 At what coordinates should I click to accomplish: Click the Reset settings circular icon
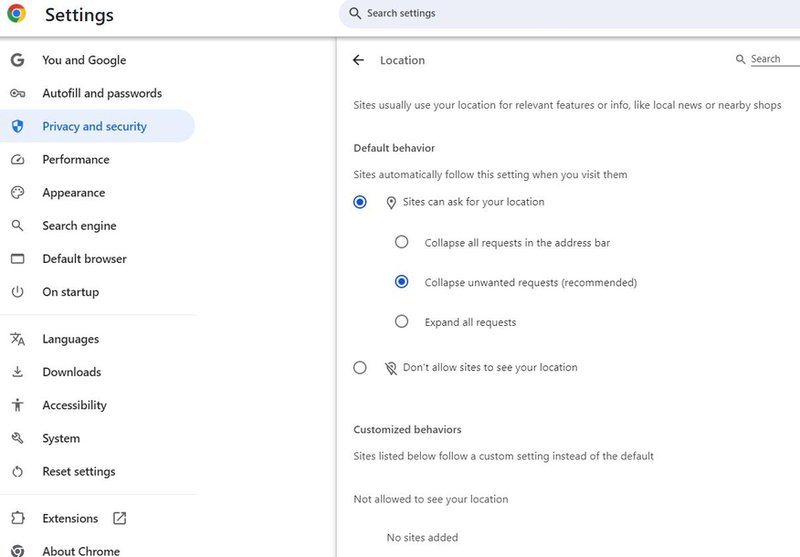click(17, 471)
